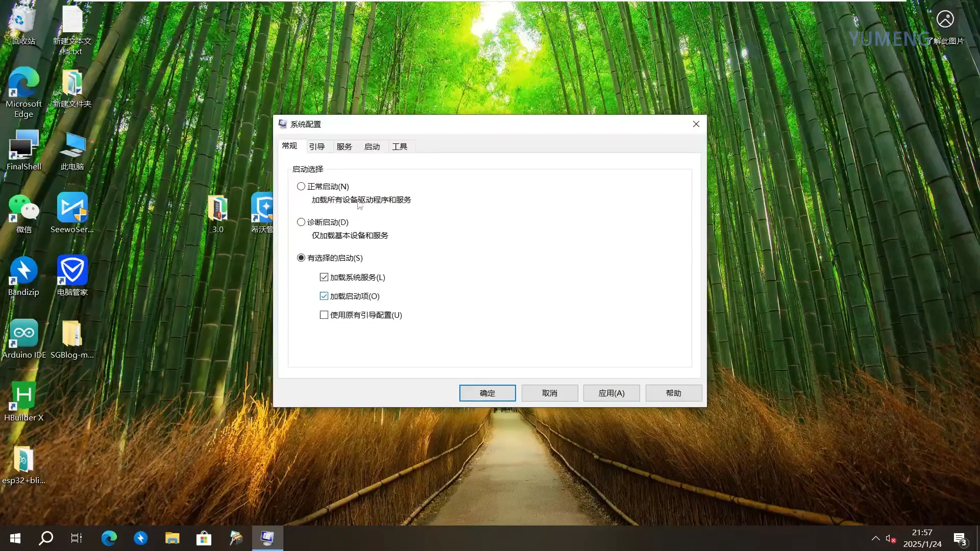Viewport: 980px width, 551px height.
Task: Select the 正常启动(N) radio button
Action: pyautogui.click(x=301, y=186)
